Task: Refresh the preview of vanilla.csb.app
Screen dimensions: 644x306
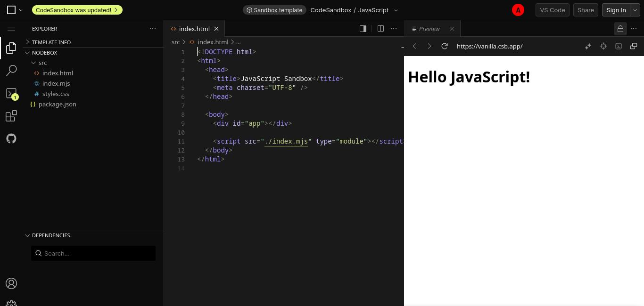Action: point(445,46)
